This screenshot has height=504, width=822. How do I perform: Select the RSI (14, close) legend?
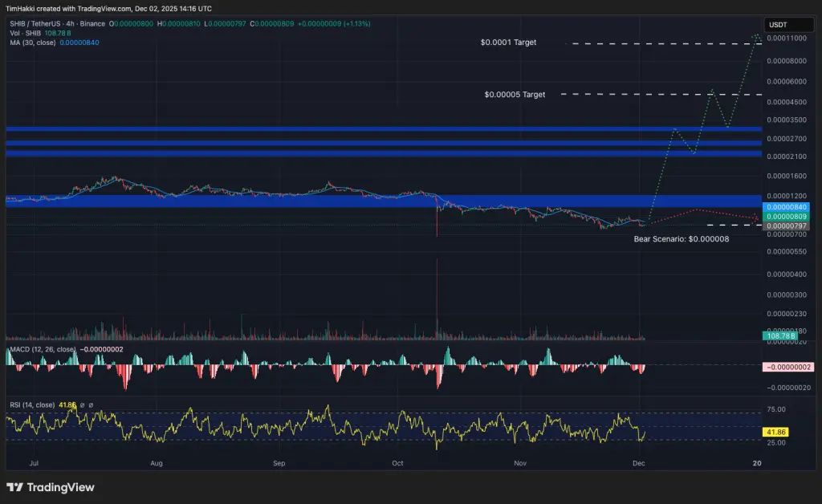(x=32, y=405)
